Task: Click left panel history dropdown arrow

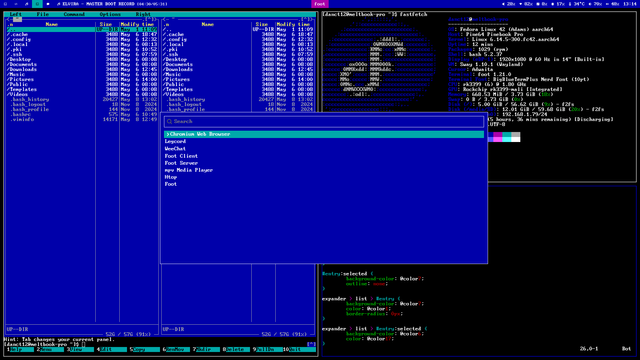Action: point(150,19)
